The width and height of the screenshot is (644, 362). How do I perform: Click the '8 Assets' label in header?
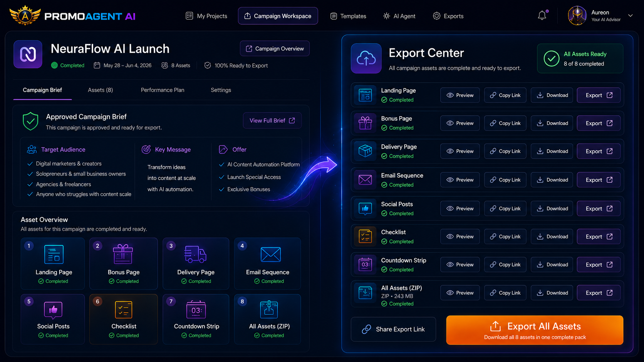click(x=181, y=65)
